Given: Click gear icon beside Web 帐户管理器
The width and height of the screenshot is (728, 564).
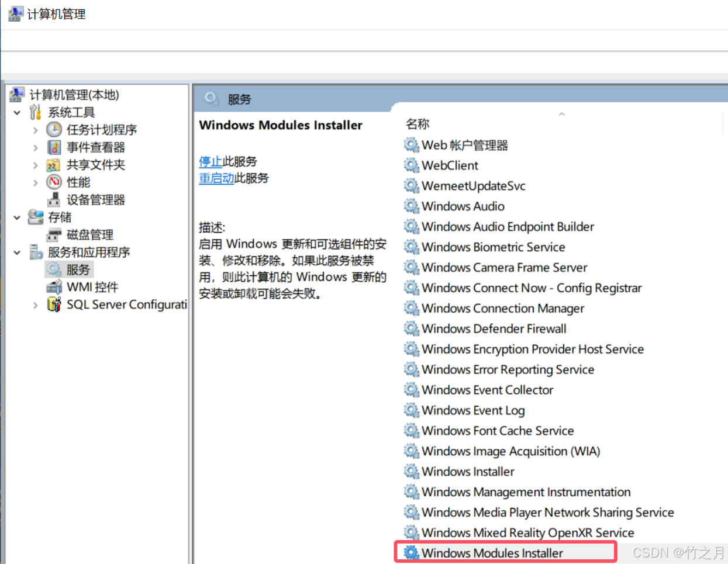Looking at the screenshot, I should coord(412,145).
